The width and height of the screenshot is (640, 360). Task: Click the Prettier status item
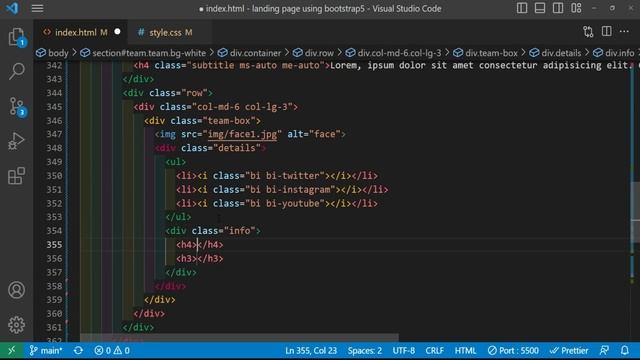pos(569,351)
